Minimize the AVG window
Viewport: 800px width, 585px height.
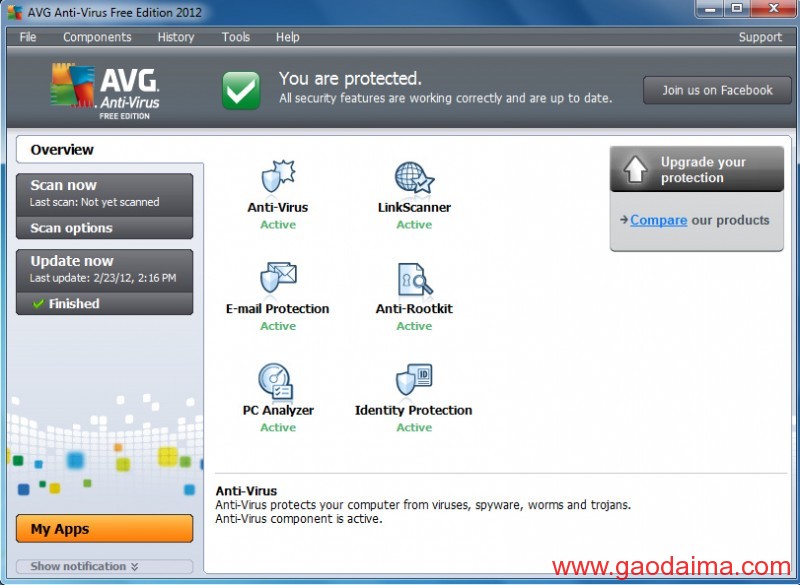pos(711,9)
